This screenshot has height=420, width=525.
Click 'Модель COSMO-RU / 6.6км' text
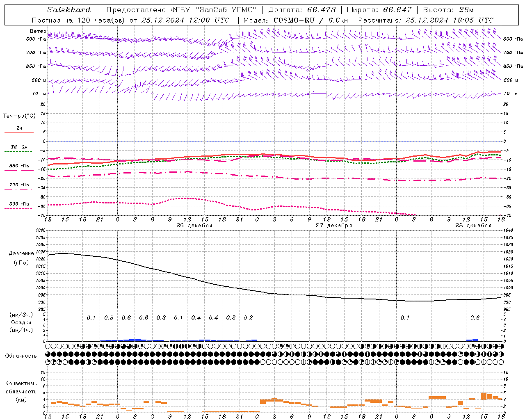[x=296, y=20]
